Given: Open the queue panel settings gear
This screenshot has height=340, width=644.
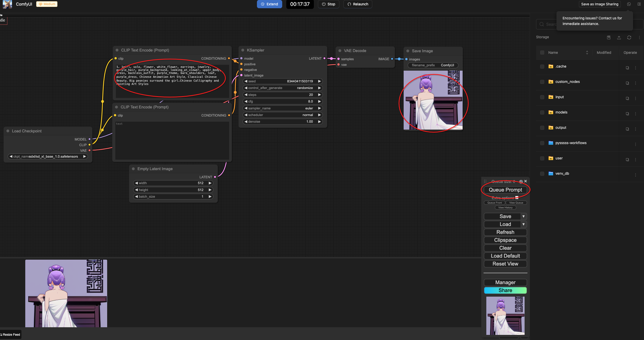Looking at the screenshot, I should point(521,181).
